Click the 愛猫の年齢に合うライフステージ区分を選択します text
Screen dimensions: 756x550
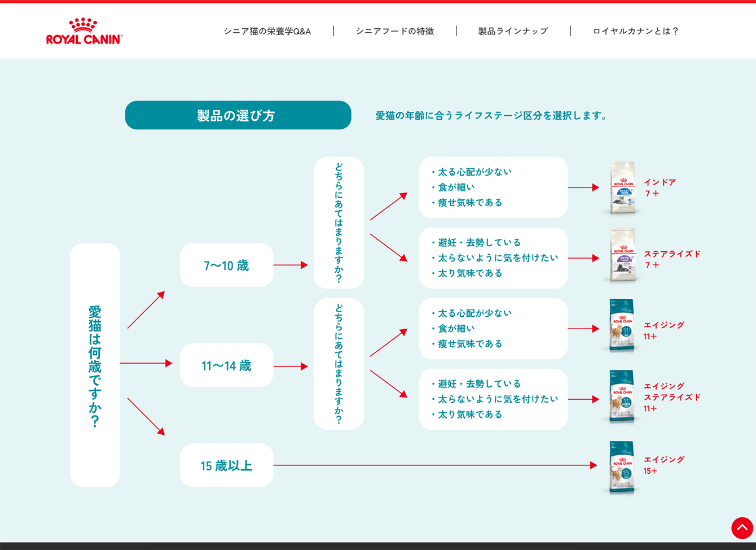pyautogui.click(x=492, y=115)
